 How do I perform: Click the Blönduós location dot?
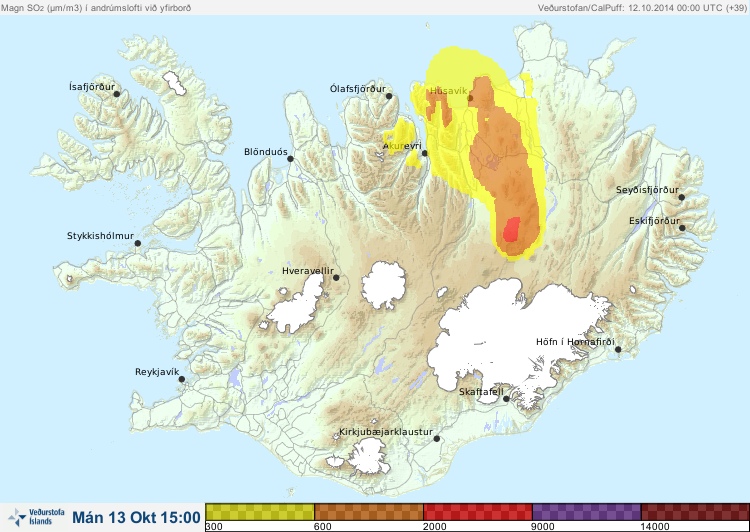[x=290, y=159]
